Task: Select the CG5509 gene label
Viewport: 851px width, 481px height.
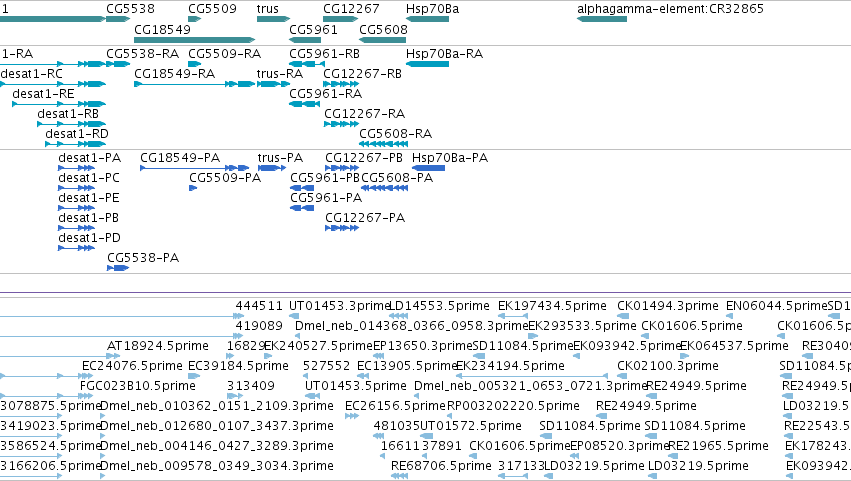Action: tap(212, 9)
